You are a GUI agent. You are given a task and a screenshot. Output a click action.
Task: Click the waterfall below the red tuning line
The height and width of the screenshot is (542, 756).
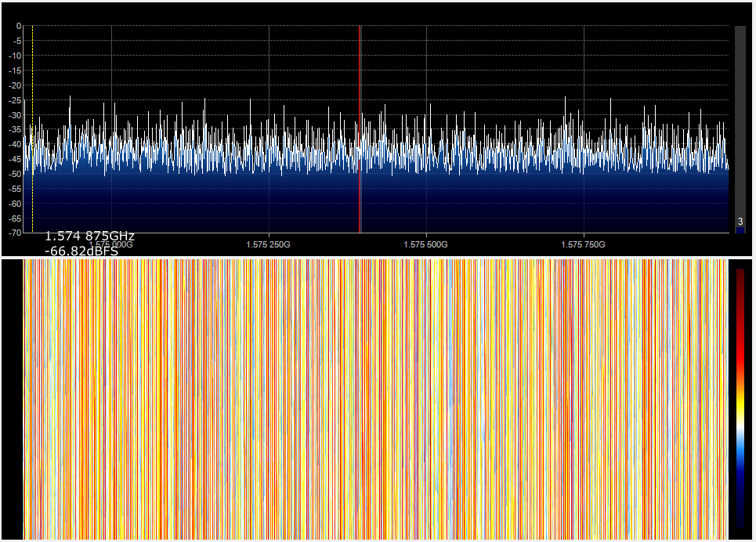tap(360, 392)
